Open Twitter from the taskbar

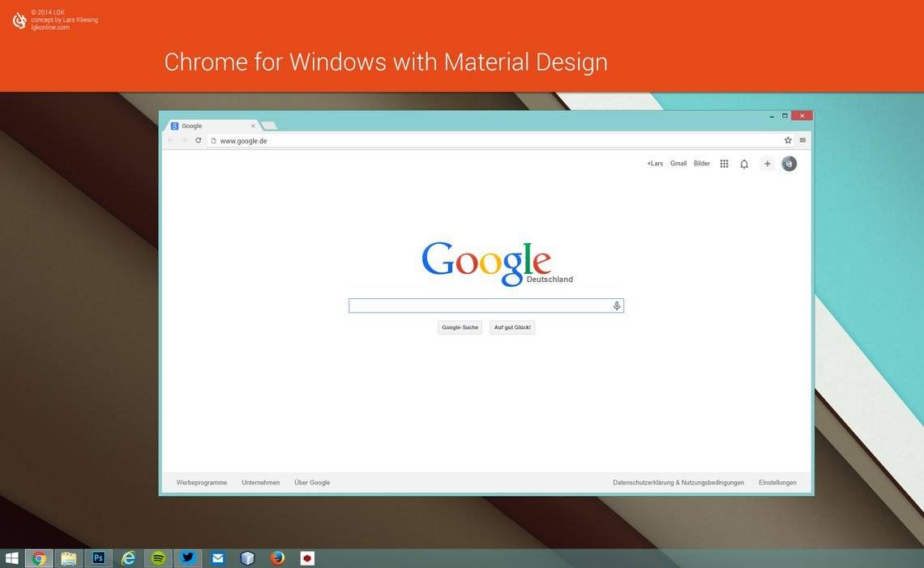point(188,558)
